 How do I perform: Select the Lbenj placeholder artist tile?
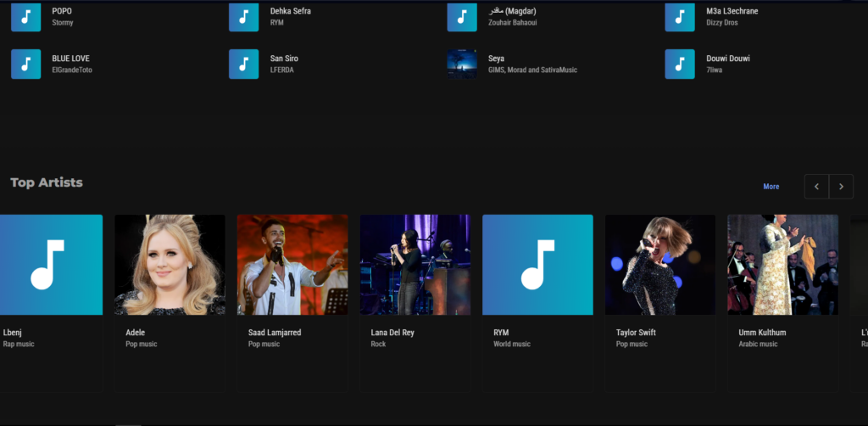point(49,265)
